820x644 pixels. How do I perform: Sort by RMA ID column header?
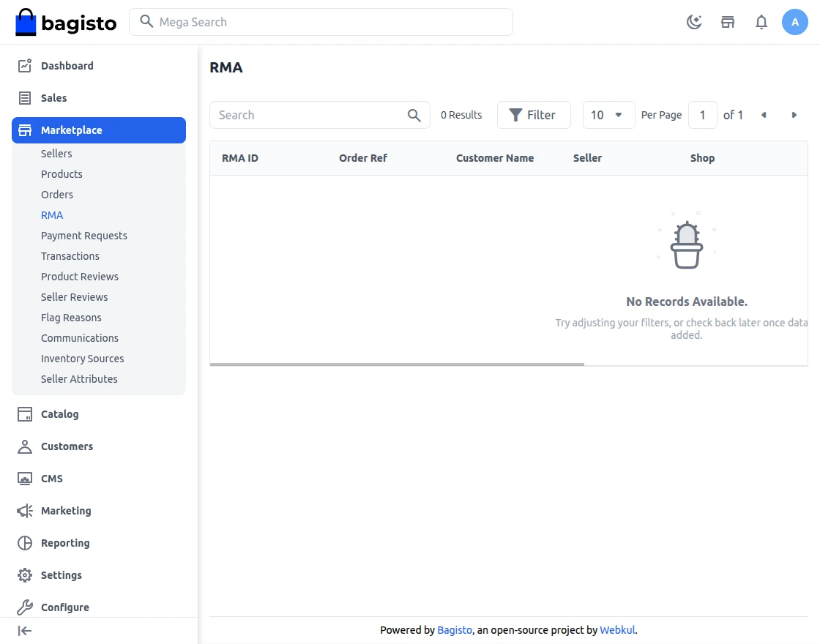240,158
